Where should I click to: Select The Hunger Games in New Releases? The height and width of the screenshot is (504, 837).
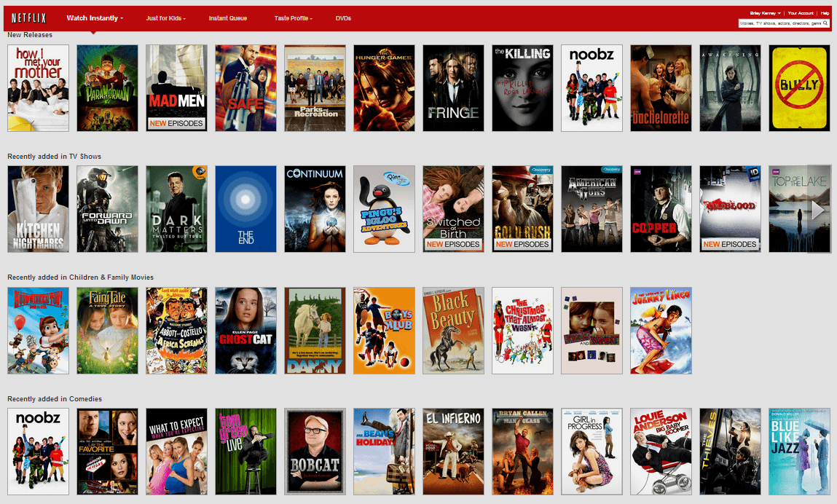(384, 87)
